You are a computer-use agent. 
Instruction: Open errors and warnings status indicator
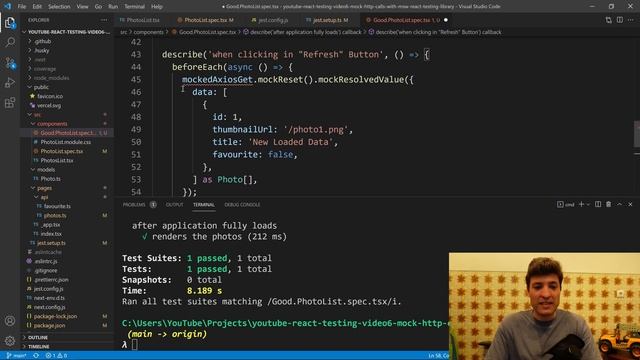pyautogui.click(x=56, y=356)
